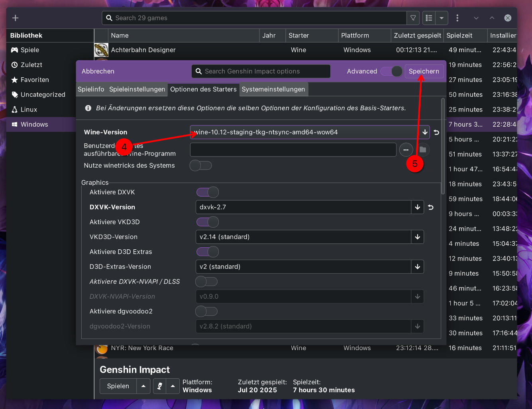Open the three-dot main menu
Viewport: 532px width, 409px height.
457,18
